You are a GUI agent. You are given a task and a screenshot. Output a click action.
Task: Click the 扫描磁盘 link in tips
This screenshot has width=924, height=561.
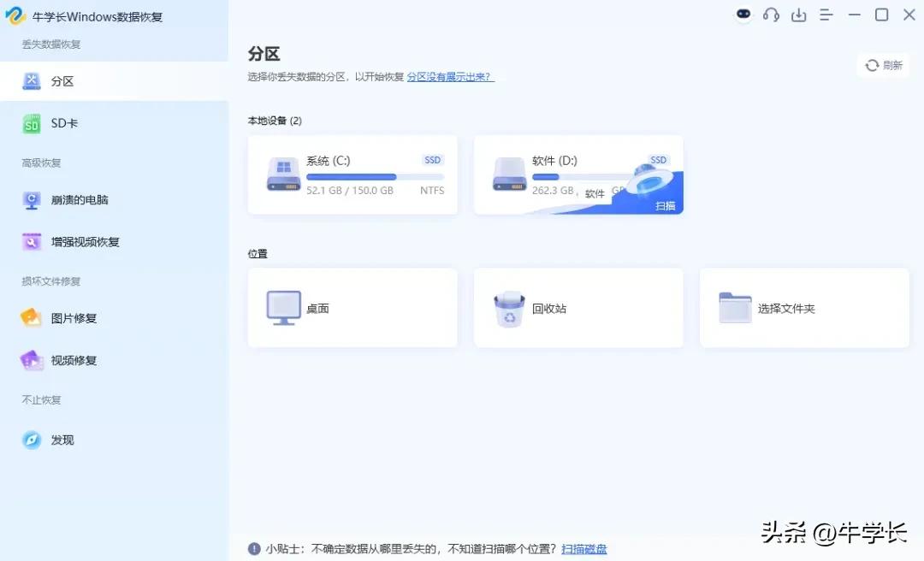pos(583,549)
